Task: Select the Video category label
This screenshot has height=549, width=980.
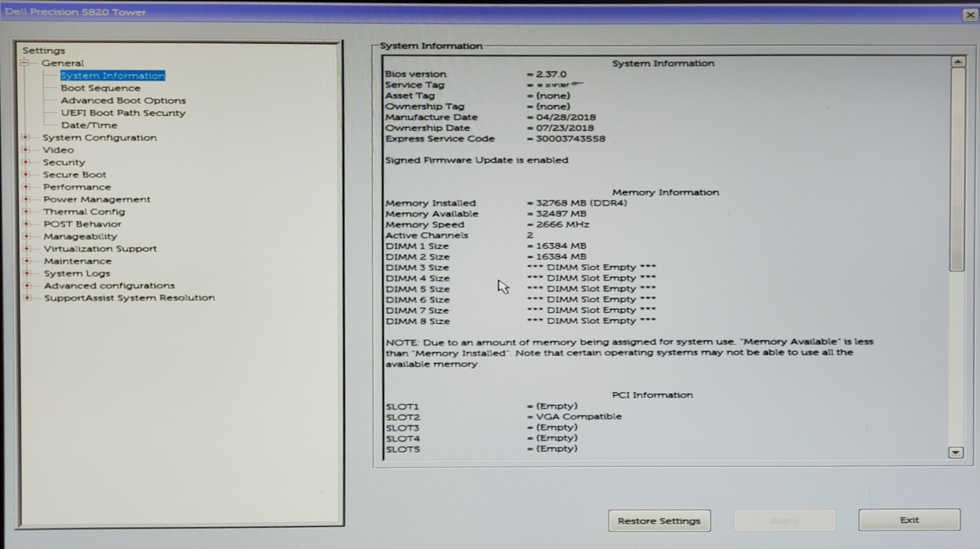Action: click(58, 150)
